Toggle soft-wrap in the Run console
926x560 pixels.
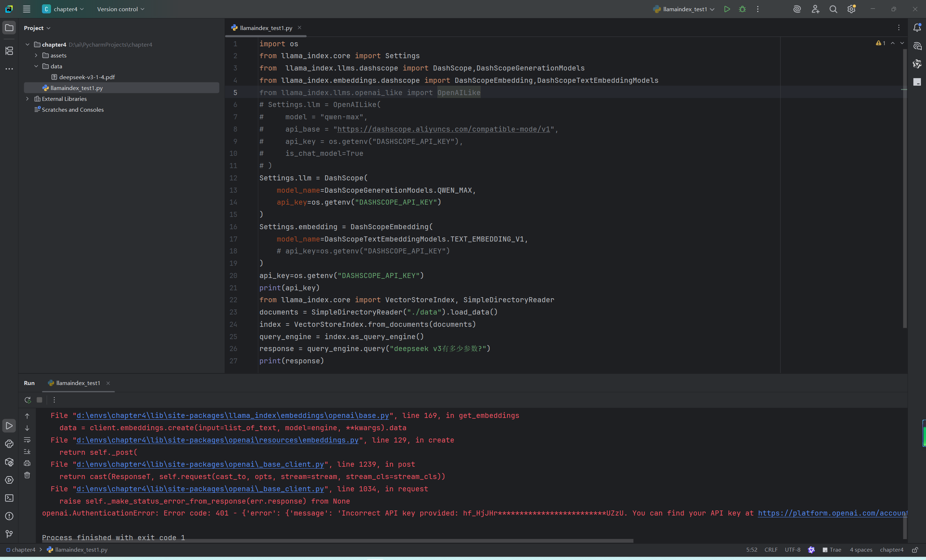coord(27,440)
